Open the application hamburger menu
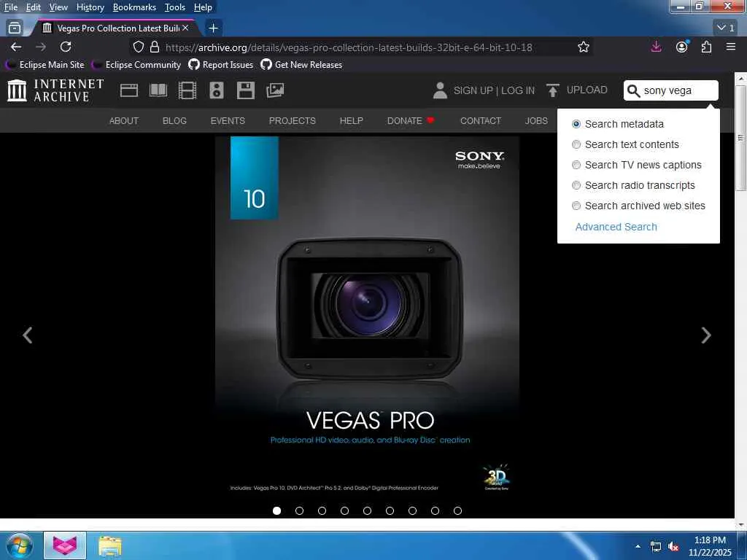Viewport: 747px width, 560px height. [731, 47]
